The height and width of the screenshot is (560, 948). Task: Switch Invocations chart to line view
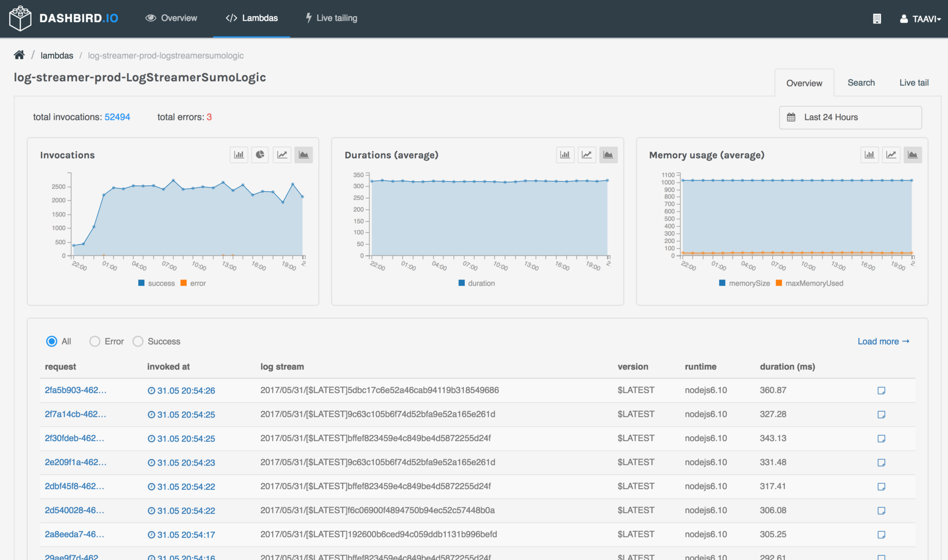(281, 155)
